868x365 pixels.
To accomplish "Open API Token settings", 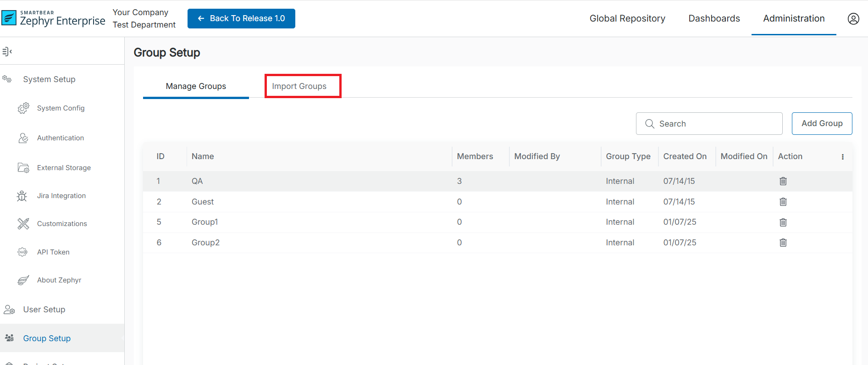I will coord(53,252).
